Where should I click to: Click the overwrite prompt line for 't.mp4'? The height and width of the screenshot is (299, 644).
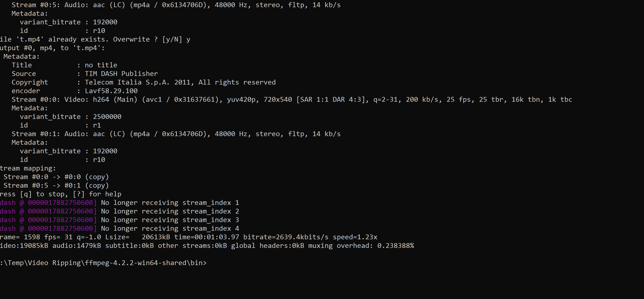pyautogui.click(x=95, y=39)
